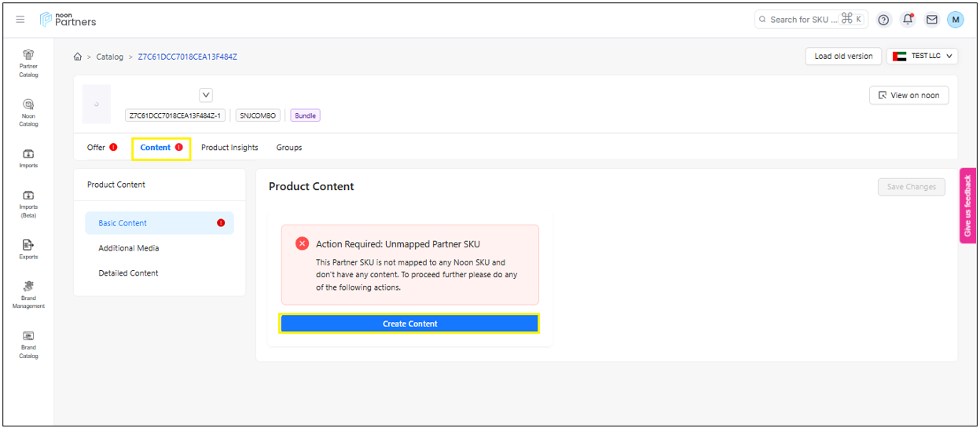Open the user profile avatar menu
This screenshot has height=428, width=980.
tap(955, 20)
